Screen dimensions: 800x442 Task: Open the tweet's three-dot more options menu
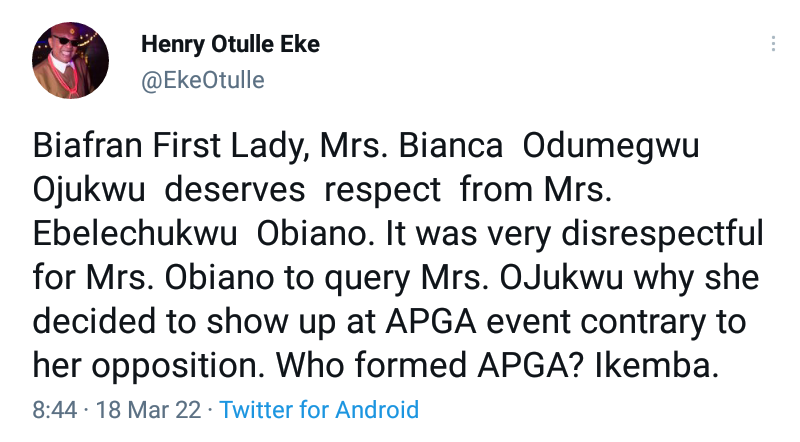click(772, 45)
